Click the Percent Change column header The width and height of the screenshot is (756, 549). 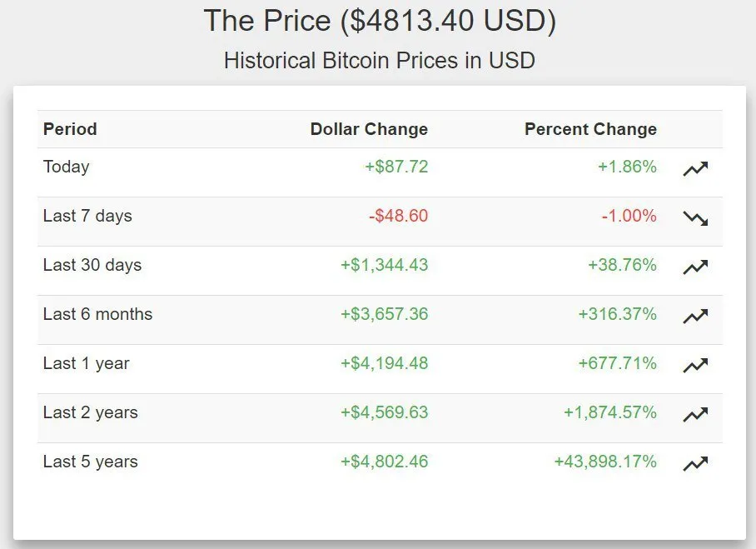[x=590, y=129]
